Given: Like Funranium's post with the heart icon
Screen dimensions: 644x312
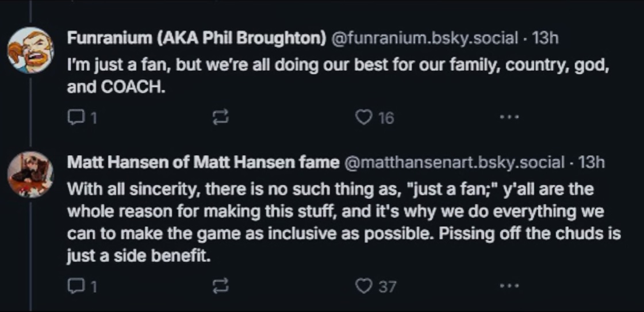Looking at the screenshot, I should click(x=363, y=118).
